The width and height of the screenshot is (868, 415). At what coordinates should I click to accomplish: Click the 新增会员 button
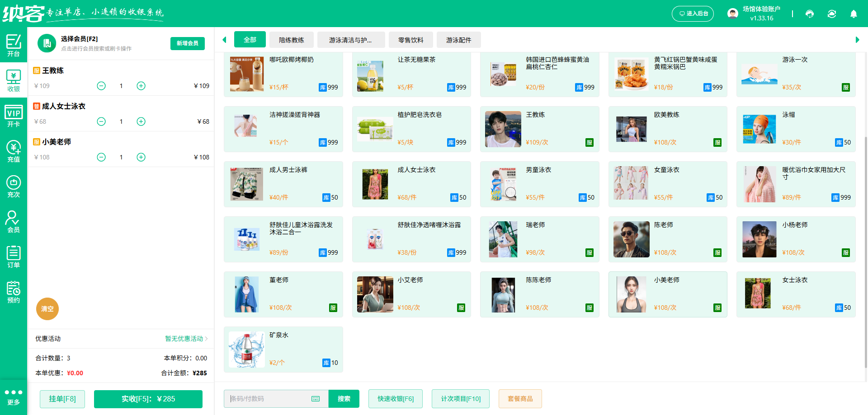(x=187, y=43)
